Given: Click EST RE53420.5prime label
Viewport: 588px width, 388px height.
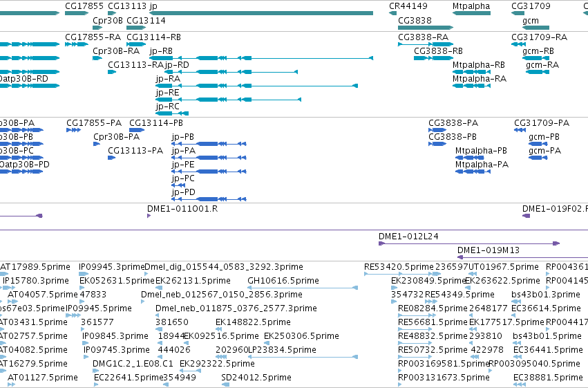Looking at the screenshot, I should click(x=399, y=267).
